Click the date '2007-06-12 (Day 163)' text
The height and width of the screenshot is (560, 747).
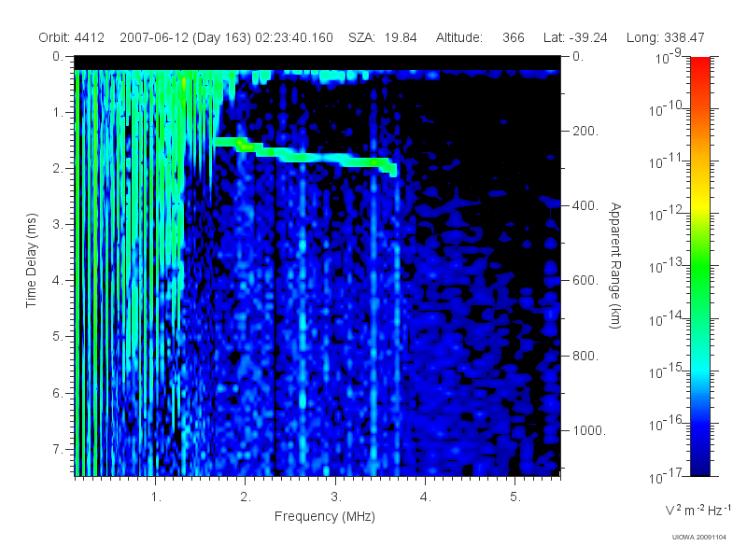pos(185,37)
